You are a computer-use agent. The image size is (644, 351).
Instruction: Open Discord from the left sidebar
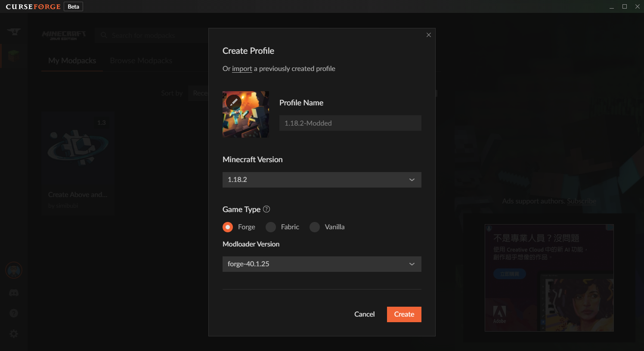coord(14,293)
